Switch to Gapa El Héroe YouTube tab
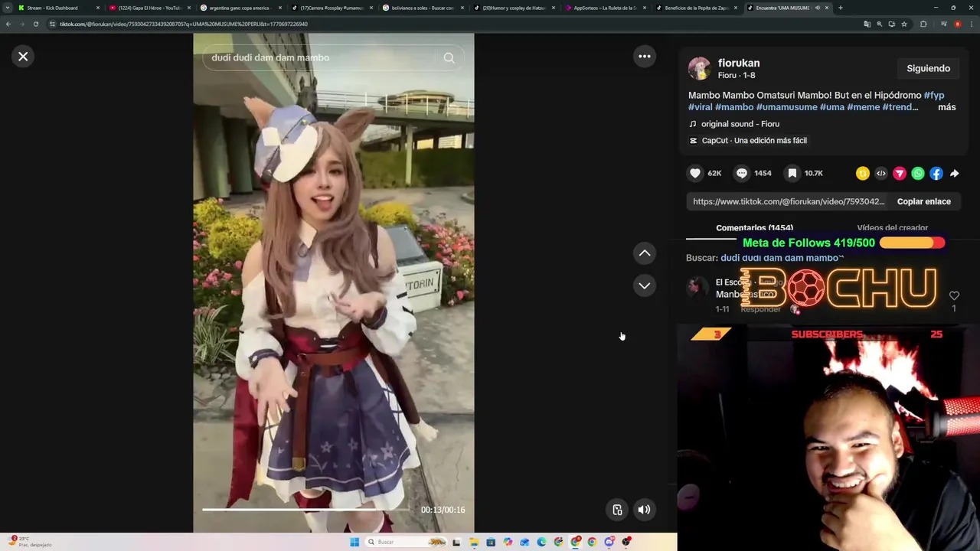980x551 pixels. point(150,8)
